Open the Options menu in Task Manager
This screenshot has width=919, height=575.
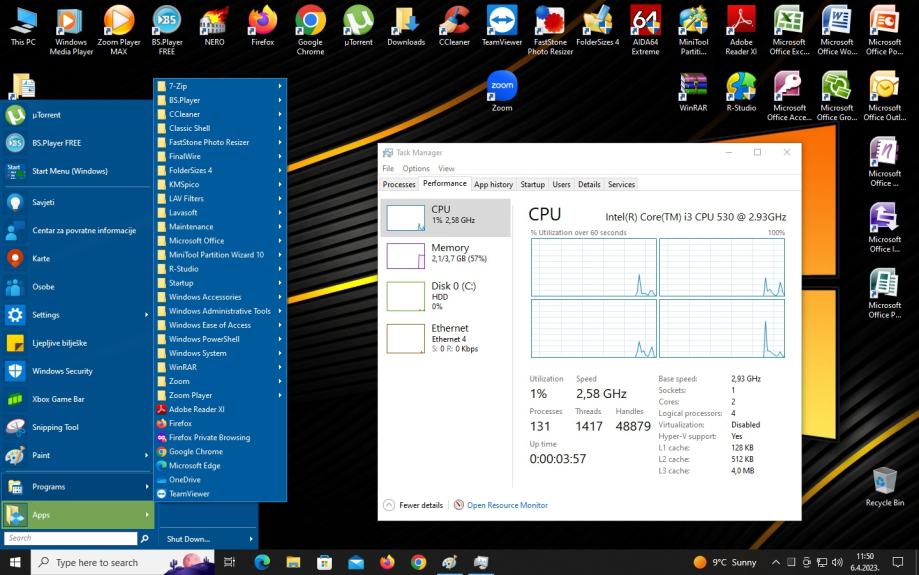tap(416, 168)
